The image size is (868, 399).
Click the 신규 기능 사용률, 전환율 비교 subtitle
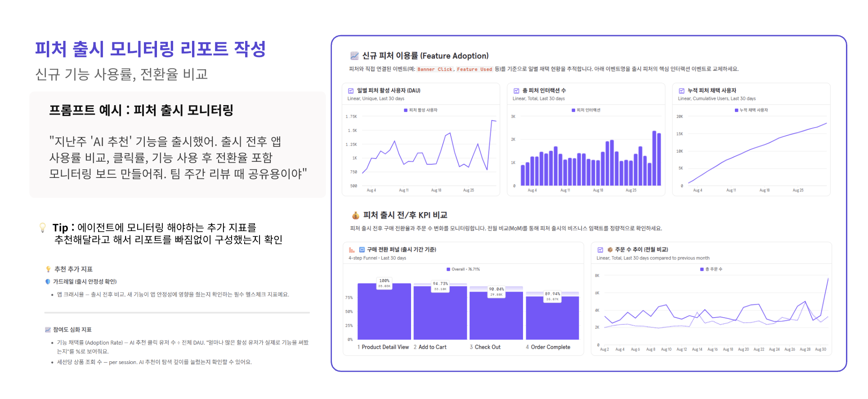(121, 74)
